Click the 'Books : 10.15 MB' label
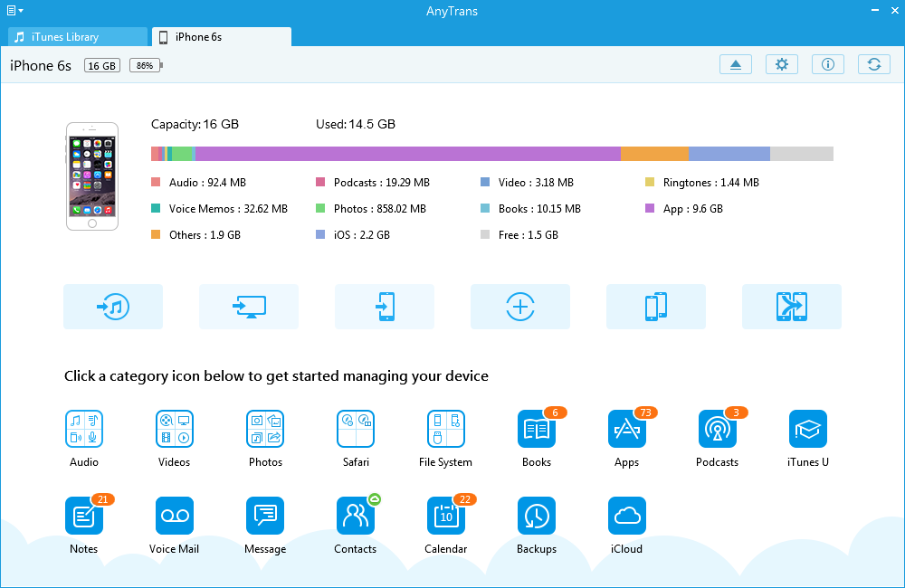The height and width of the screenshot is (588, 905). coord(539,209)
